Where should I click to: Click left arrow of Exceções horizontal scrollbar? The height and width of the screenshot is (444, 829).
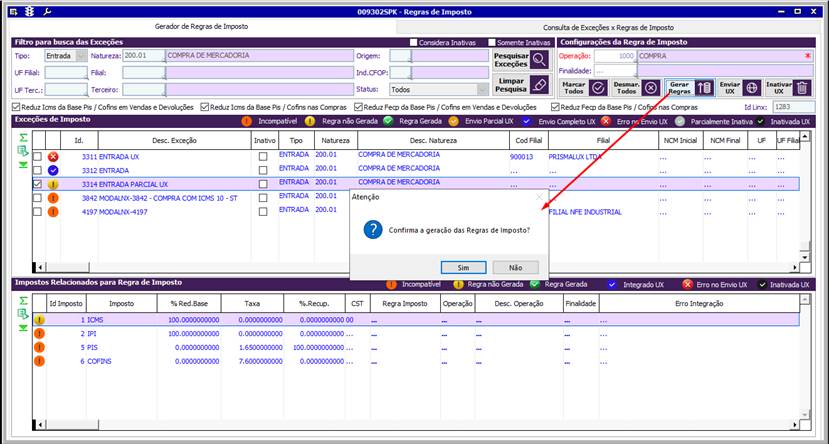(x=39, y=267)
